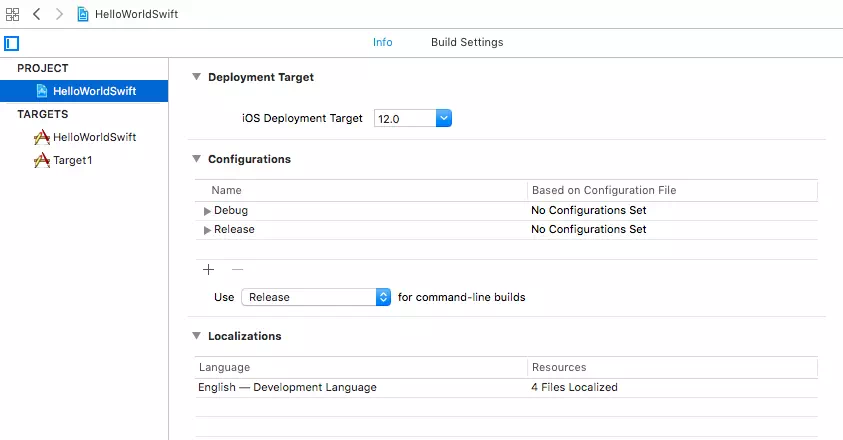This screenshot has height=440, width=843.
Task: Click the app icon beside the HelloWorldSwift target
Action: [41, 137]
